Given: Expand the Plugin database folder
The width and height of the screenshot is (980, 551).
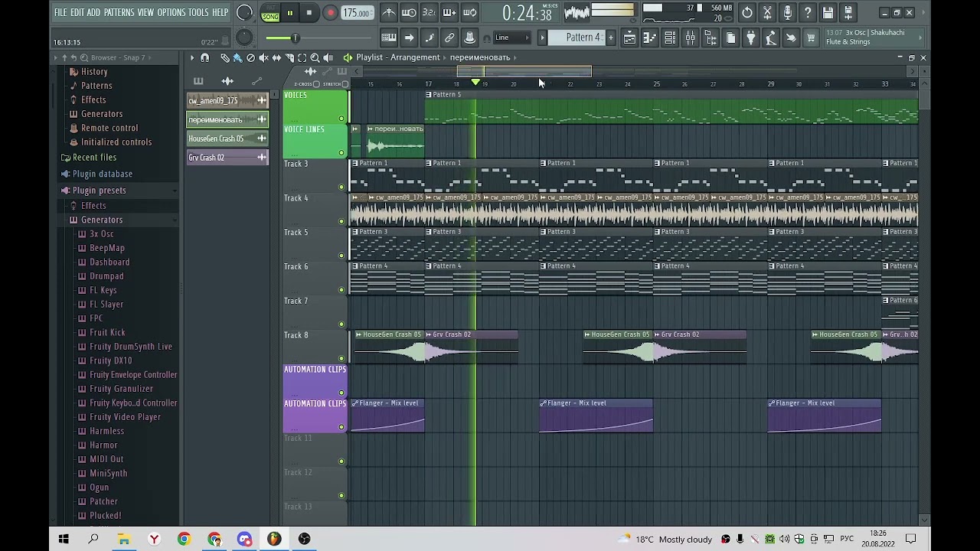Looking at the screenshot, I should [x=103, y=174].
